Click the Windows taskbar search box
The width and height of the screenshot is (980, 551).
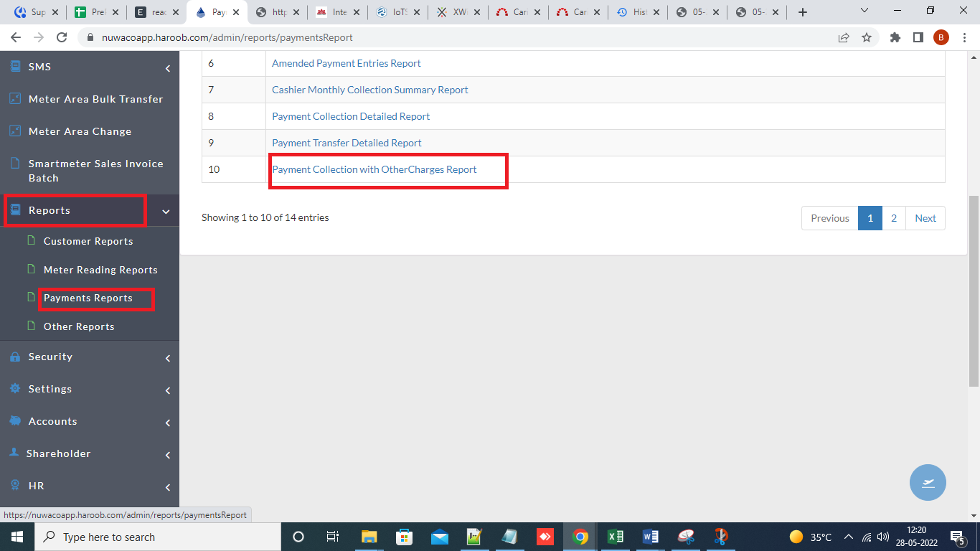click(156, 537)
